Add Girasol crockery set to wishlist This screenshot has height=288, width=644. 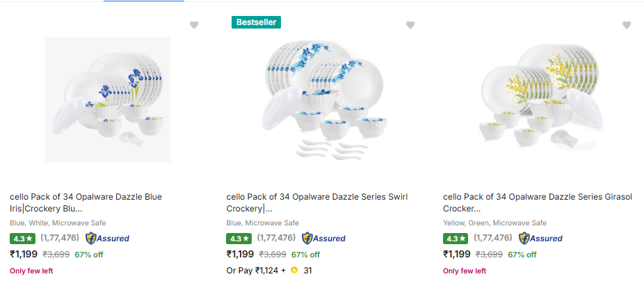coord(627,25)
